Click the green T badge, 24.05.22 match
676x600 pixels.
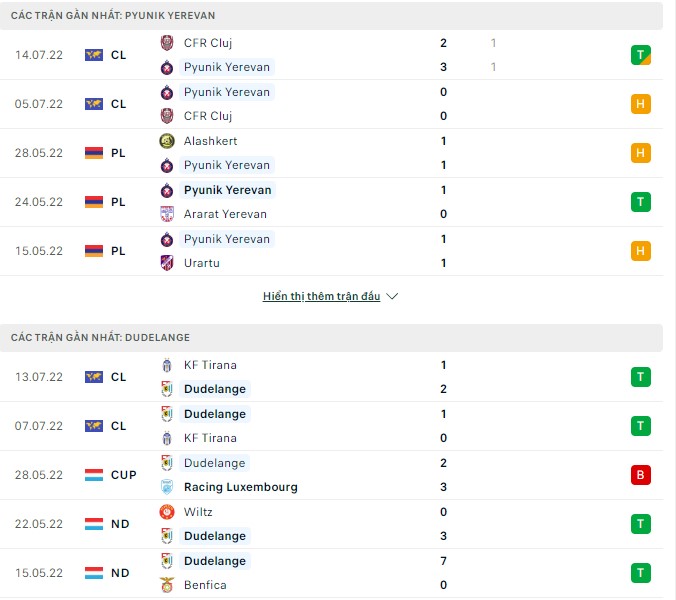641,202
